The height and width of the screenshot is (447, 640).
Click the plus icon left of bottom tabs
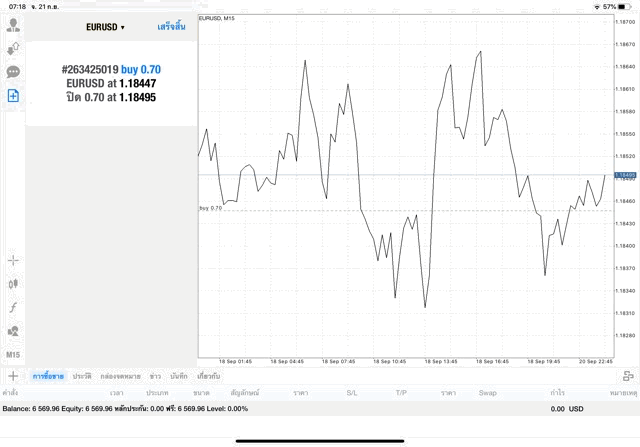click(x=13, y=376)
